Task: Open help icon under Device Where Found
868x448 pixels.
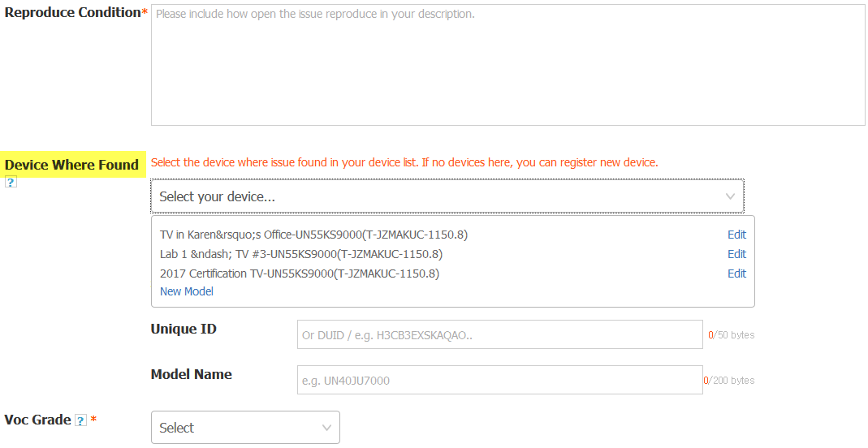Action: tap(11, 182)
